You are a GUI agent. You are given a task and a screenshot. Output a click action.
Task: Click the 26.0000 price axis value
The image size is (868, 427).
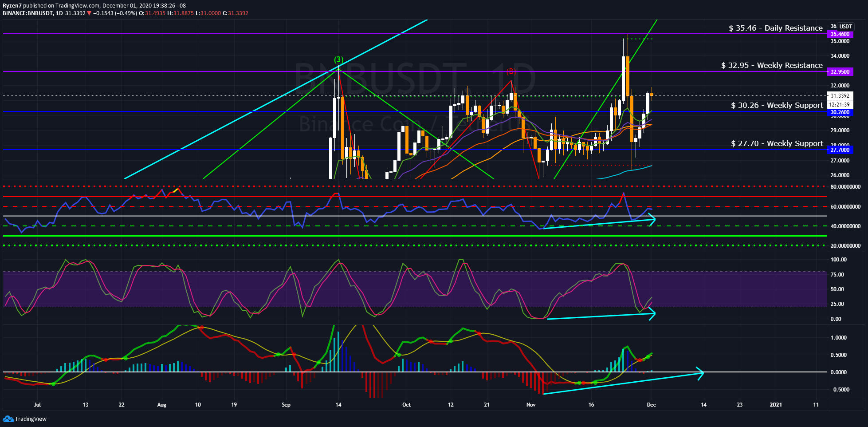(x=840, y=175)
